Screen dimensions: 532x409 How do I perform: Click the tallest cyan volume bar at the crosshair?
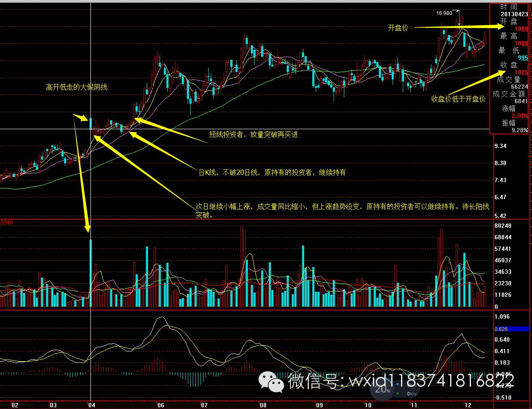[x=91, y=273]
